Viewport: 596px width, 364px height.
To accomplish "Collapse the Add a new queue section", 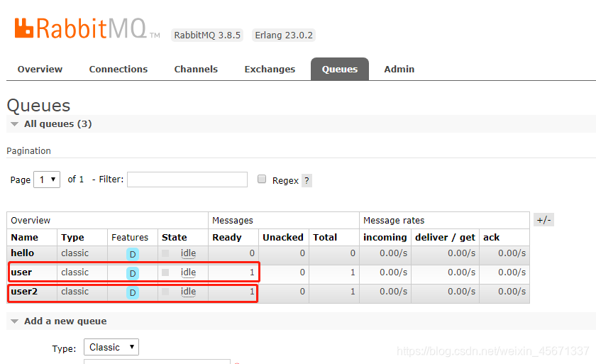I will [x=59, y=321].
